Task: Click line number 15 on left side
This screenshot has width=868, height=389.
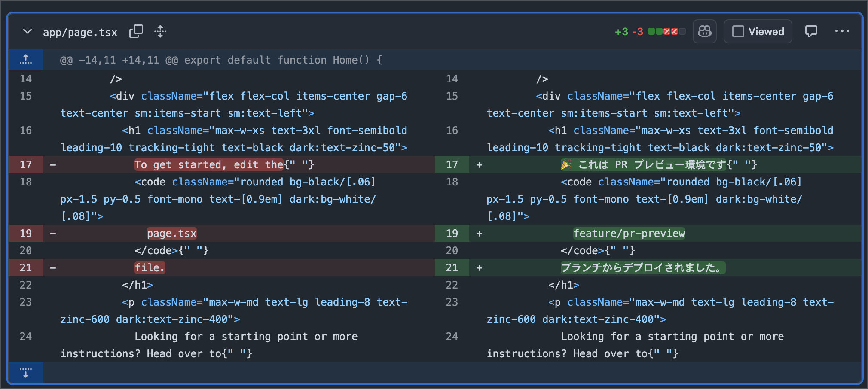Action: [26, 96]
